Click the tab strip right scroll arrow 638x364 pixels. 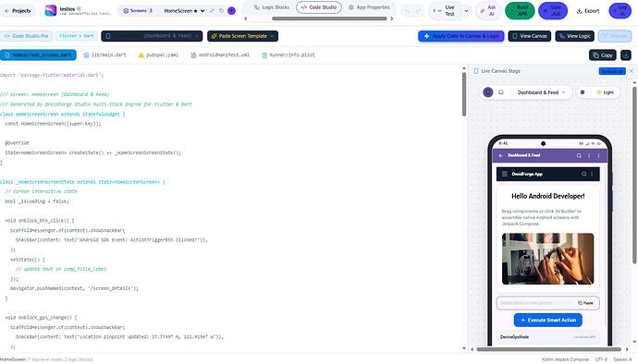pos(392,18)
